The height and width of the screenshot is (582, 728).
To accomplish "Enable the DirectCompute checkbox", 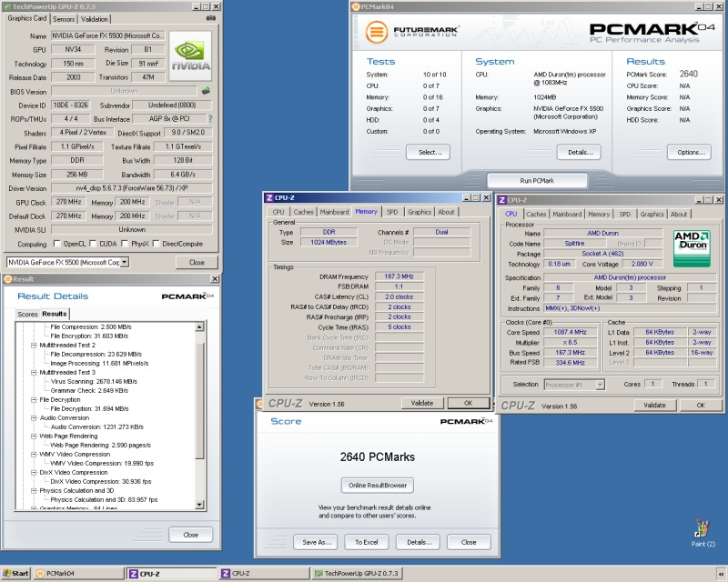I will 156,243.
